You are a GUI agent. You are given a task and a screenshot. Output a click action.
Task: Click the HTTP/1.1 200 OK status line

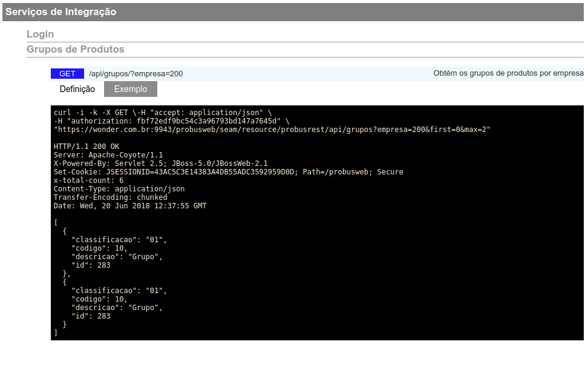(x=87, y=147)
